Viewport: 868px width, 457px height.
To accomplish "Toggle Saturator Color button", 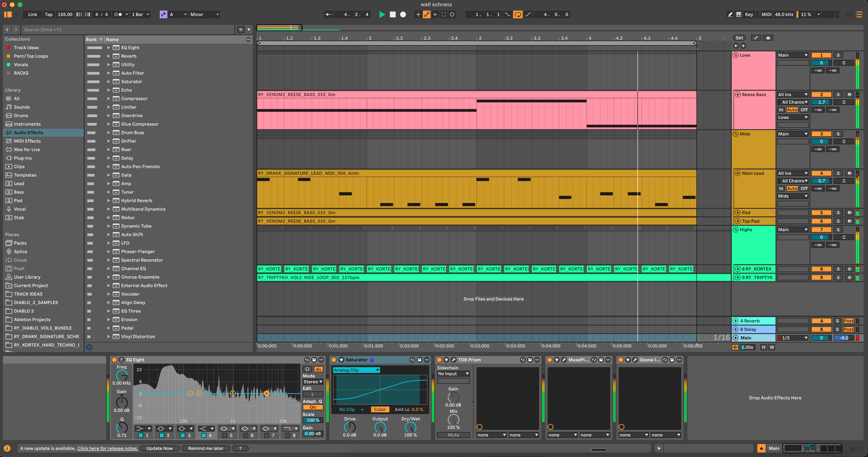I will 380,410.
